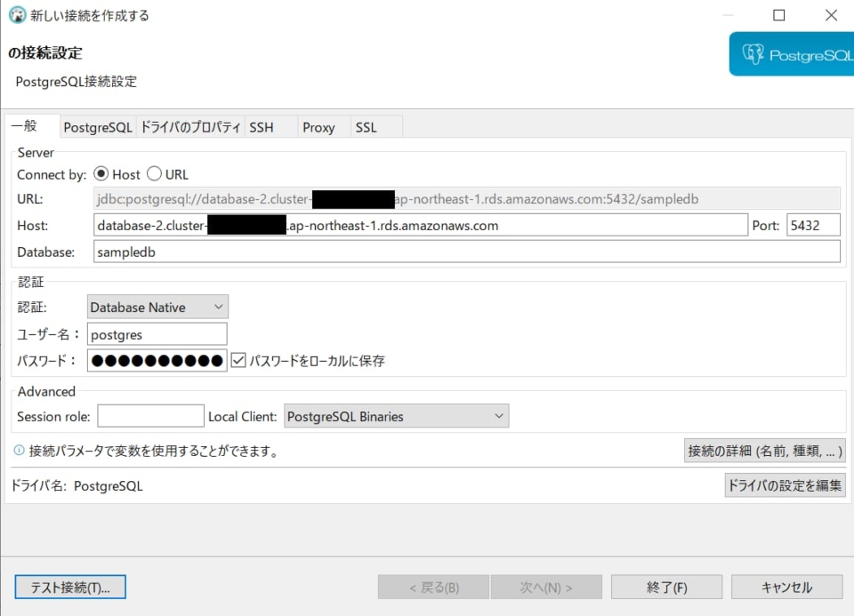
Task: Switch to the PostgreSQL tab
Action: 97,127
